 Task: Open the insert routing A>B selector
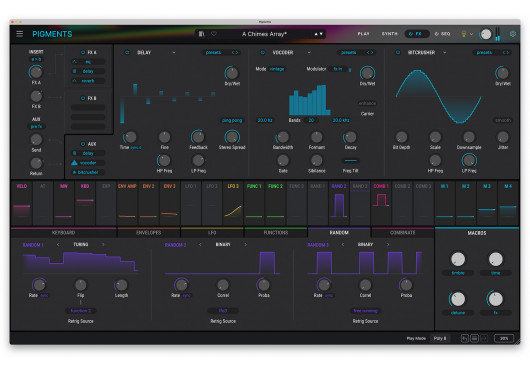tap(36, 59)
